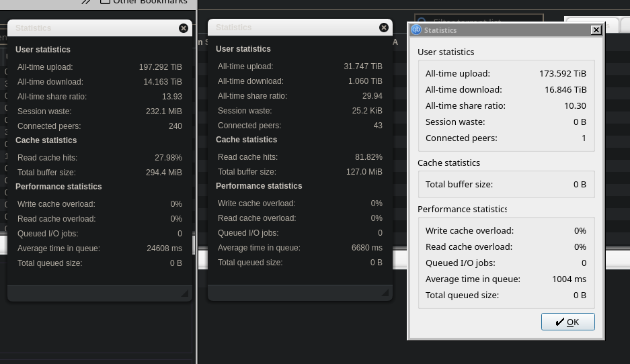Viewport: 630px width, 364px height.
Task: Select the 13.93 share ratio value
Action: [x=172, y=97]
